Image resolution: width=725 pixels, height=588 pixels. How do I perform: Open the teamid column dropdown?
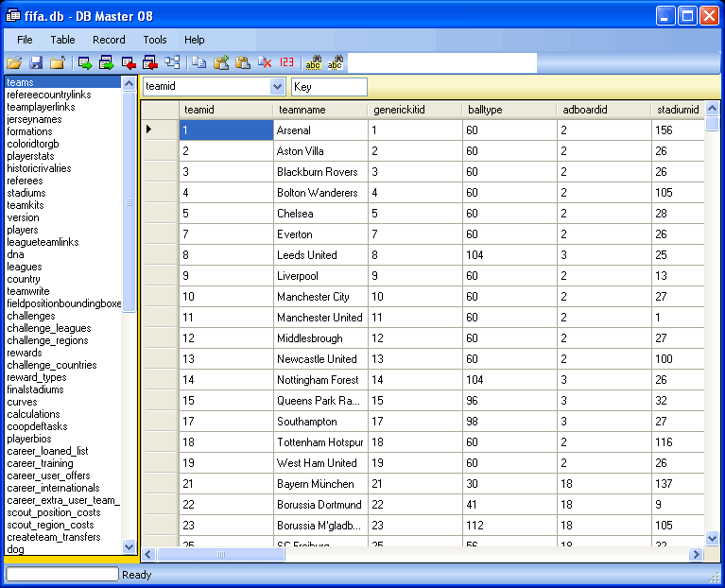pyautogui.click(x=277, y=87)
